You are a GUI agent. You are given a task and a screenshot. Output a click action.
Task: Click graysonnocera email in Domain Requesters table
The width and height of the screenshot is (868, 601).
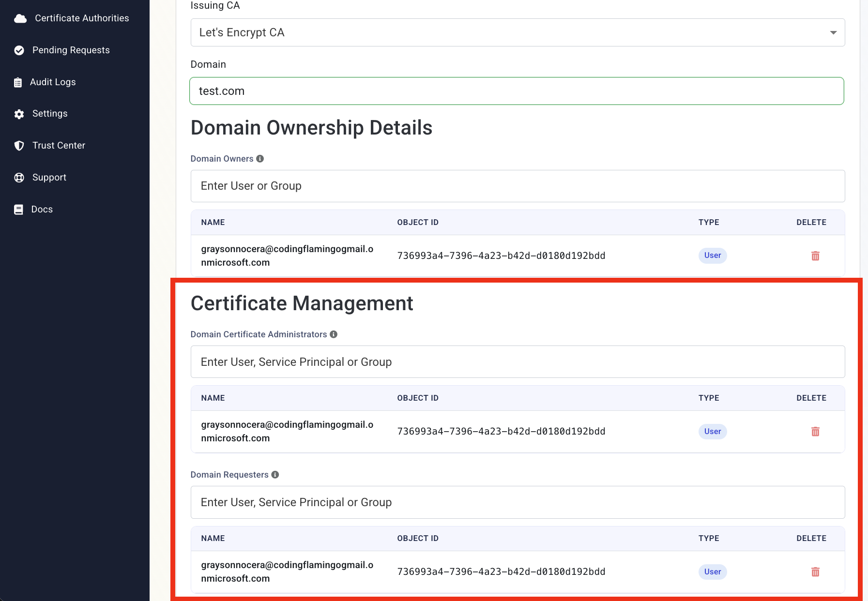287,571
